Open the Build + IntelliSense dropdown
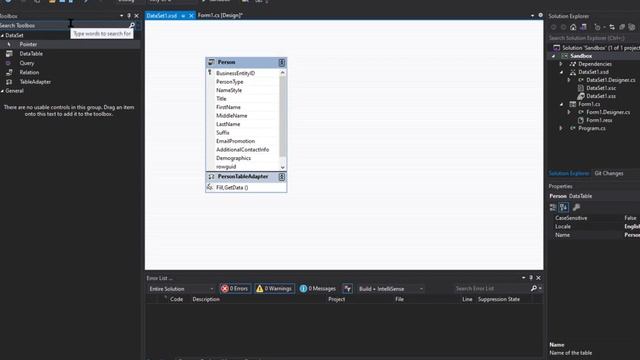This screenshot has width=640, height=360. pos(391,289)
